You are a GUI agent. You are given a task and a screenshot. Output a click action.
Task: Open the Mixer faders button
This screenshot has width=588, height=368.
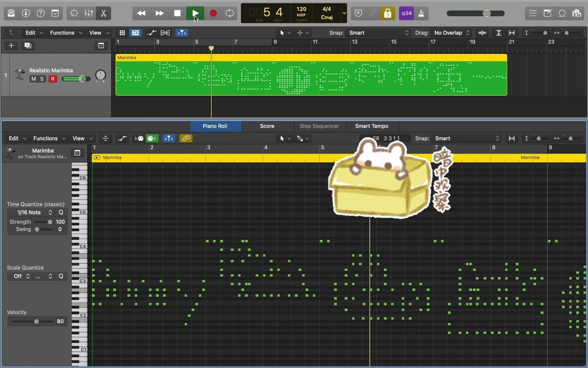tap(89, 13)
